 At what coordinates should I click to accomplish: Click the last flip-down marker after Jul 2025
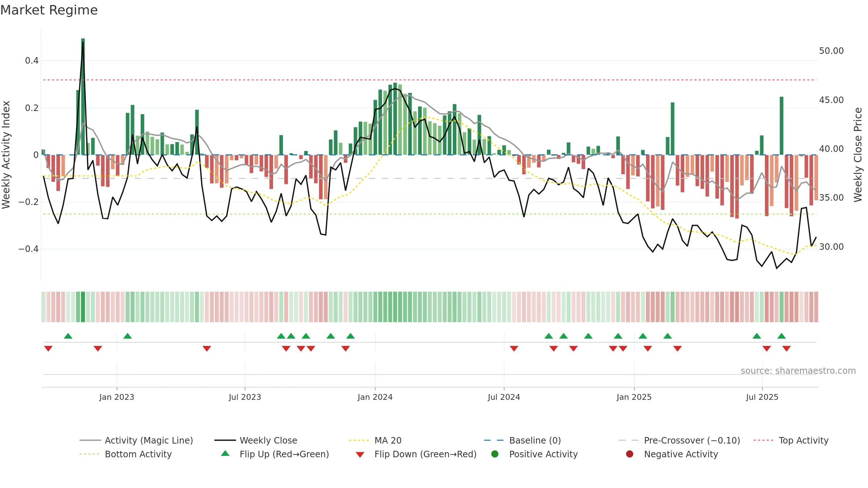pos(787,348)
